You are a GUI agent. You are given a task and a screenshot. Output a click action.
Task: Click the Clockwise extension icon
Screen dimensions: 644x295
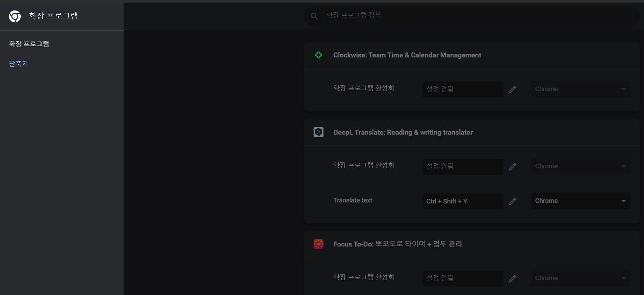[x=319, y=55]
